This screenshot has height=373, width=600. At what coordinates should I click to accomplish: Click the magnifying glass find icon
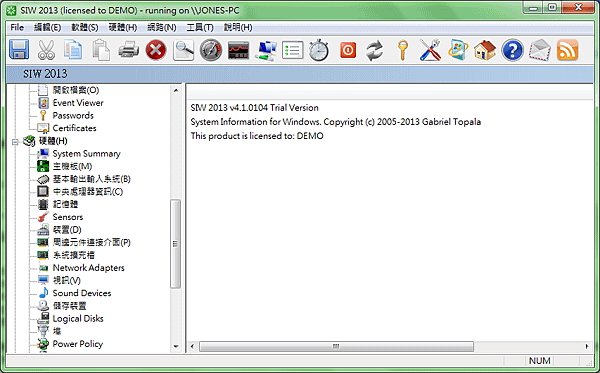(x=183, y=50)
